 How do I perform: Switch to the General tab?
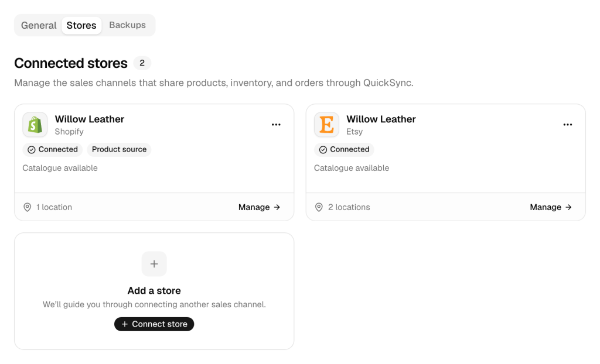click(39, 25)
